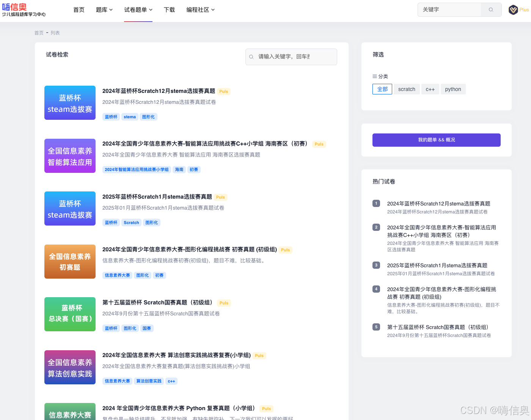The height and width of the screenshot is (420, 531).
Task: Click rank 5 badge in 热门试卷
Action: pos(376,327)
